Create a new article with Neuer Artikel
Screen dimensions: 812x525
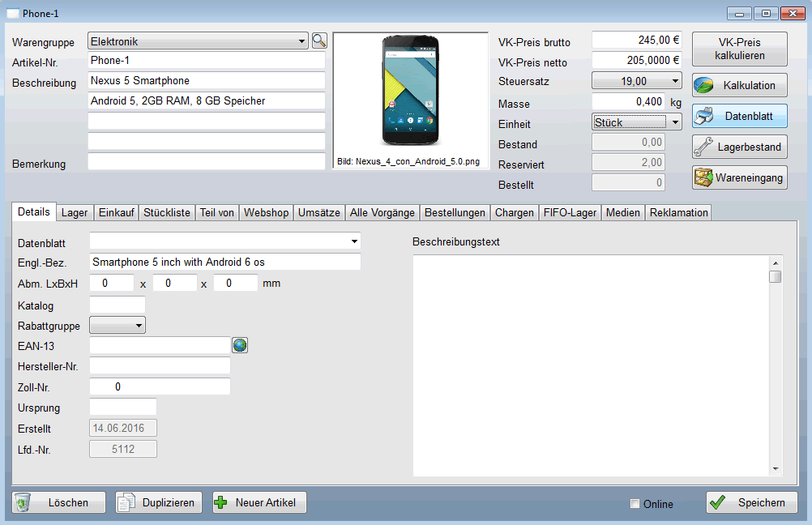click(259, 502)
